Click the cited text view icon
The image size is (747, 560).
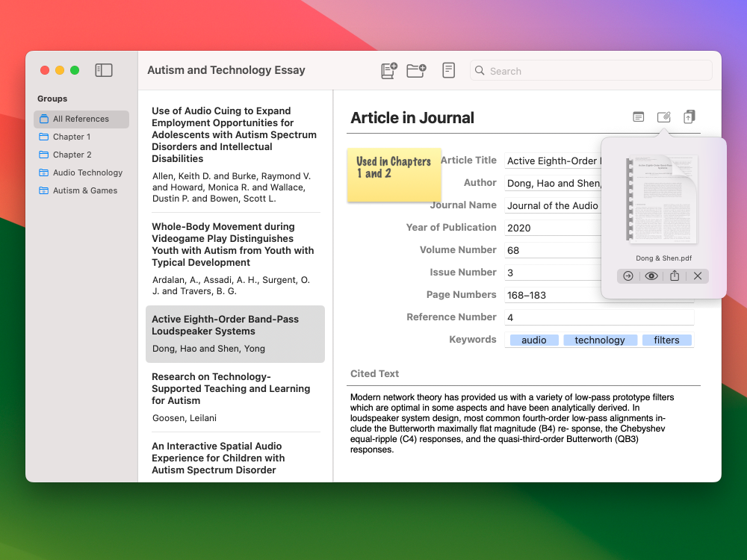point(638,117)
